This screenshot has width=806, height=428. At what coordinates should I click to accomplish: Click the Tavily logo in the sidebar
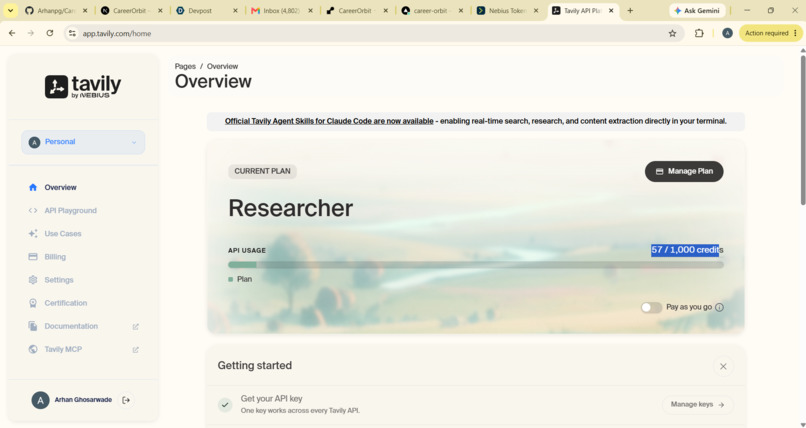[x=83, y=86]
